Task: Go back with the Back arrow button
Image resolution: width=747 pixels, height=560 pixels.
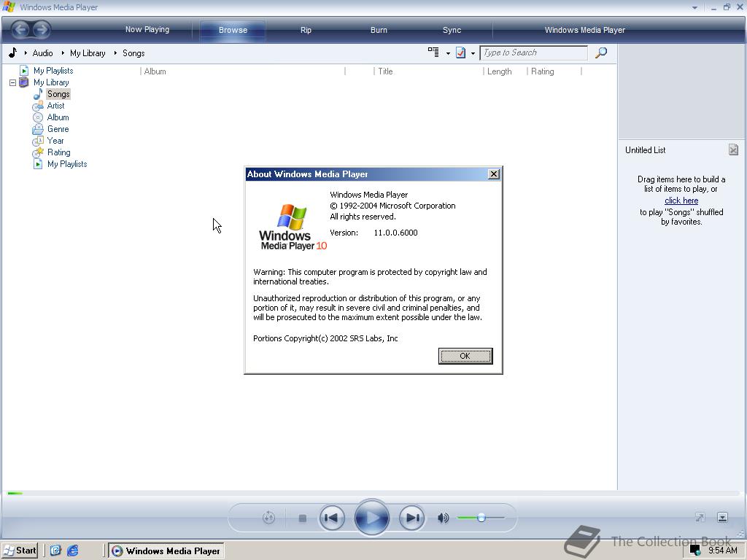Action: (20, 29)
